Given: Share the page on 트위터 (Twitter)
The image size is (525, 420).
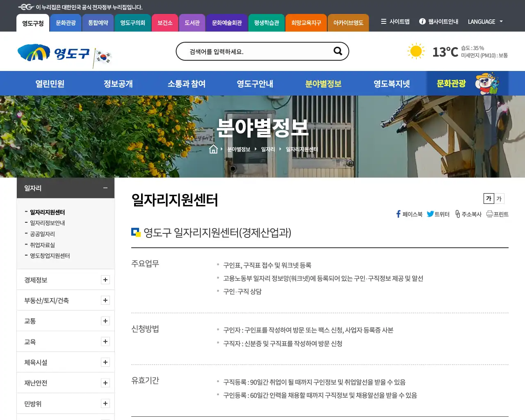Looking at the screenshot, I should pyautogui.click(x=437, y=214).
